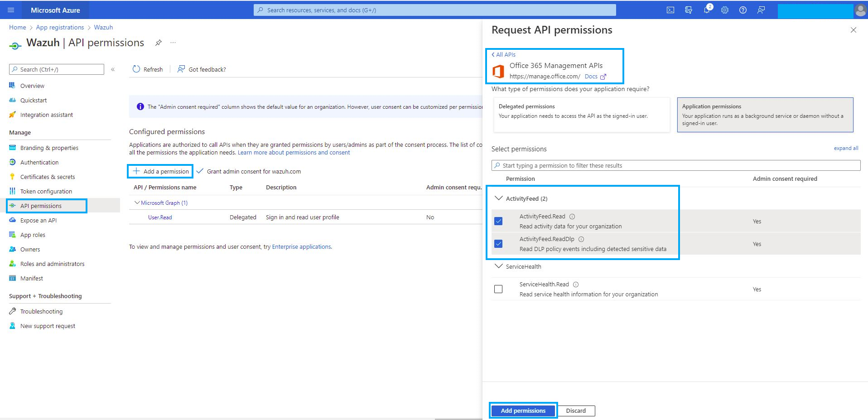Go back to App registrations breadcrumb
This screenshot has width=868, height=420.
coord(59,27)
